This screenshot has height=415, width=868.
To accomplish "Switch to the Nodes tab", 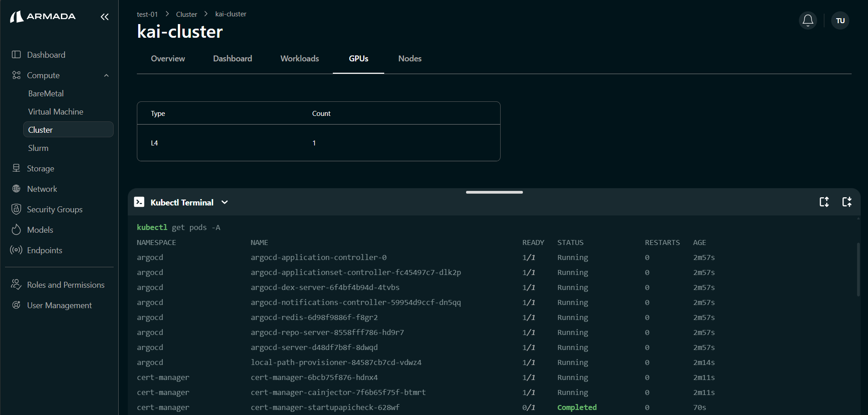I will [410, 59].
